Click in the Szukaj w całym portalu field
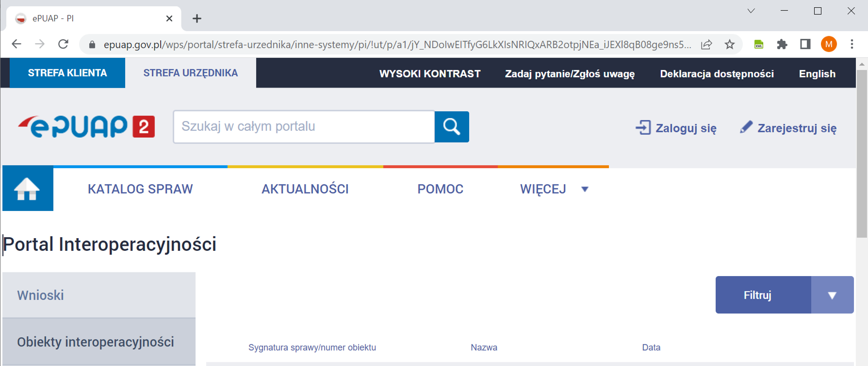 click(x=303, y=127)
